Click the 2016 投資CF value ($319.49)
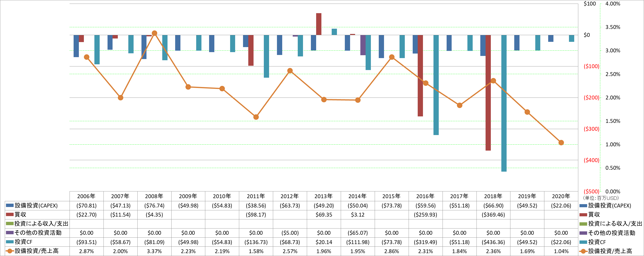644x256 pixels. (x=426, y=242)
